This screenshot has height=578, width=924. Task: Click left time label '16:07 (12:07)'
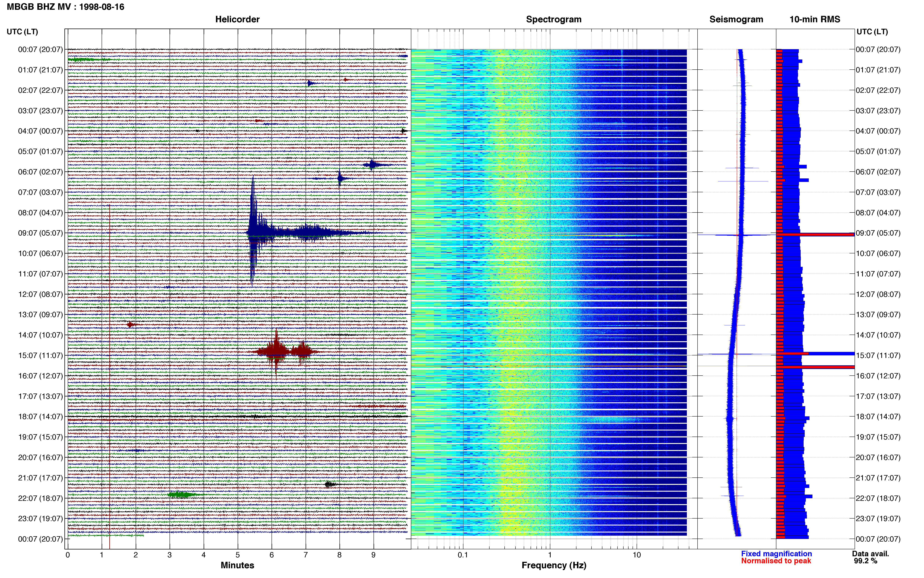coord(41,376)
